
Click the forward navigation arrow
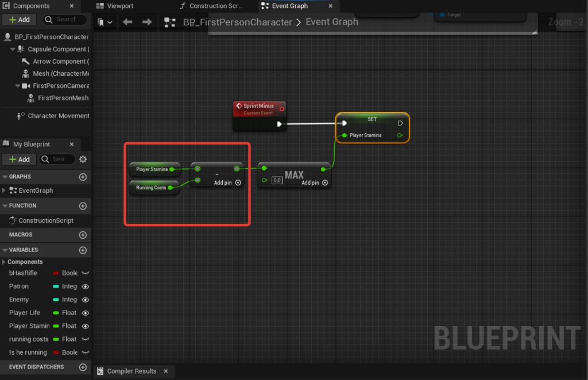pos(147,22)
